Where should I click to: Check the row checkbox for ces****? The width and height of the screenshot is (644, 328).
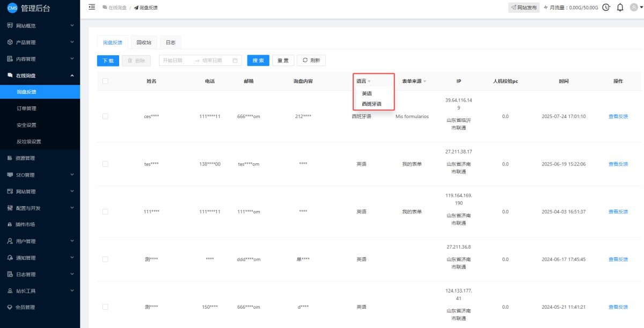[105, 116]
